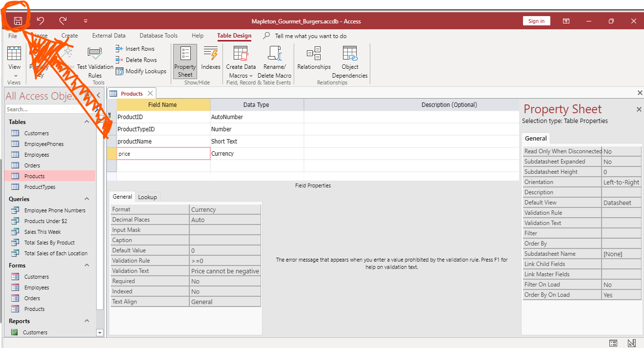Open the Indexes window
The height and width of the screenshot is (348, 644).
211,59
